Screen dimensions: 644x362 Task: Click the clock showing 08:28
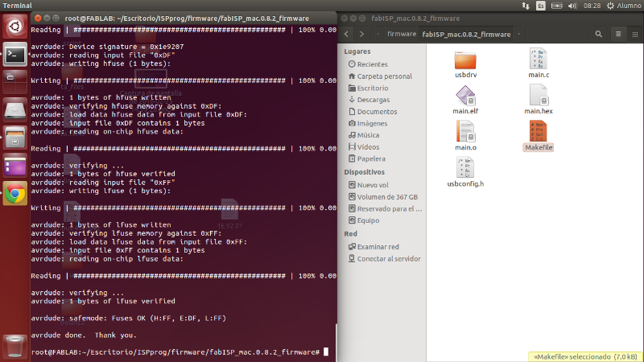[x=592, y=6]
